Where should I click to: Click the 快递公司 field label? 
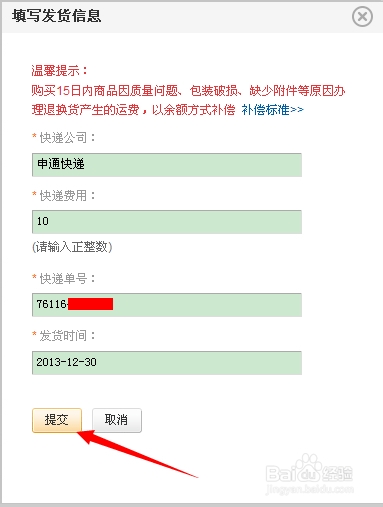pos(64,138)
